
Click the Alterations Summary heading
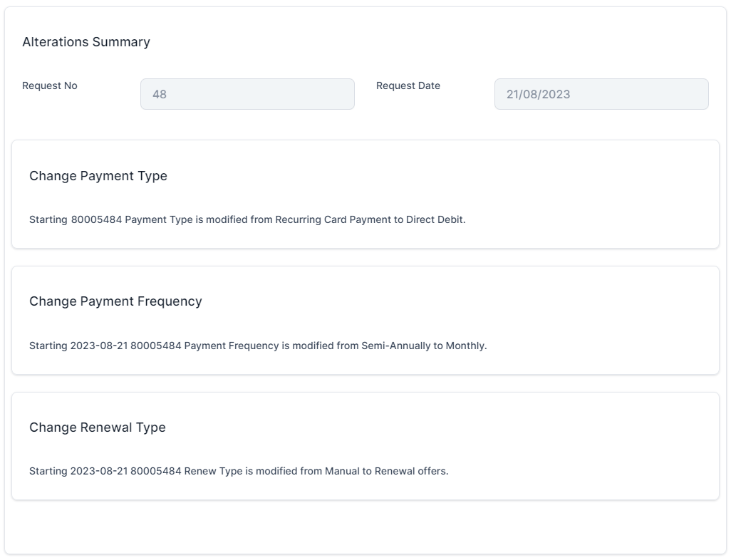pos(86,42)
